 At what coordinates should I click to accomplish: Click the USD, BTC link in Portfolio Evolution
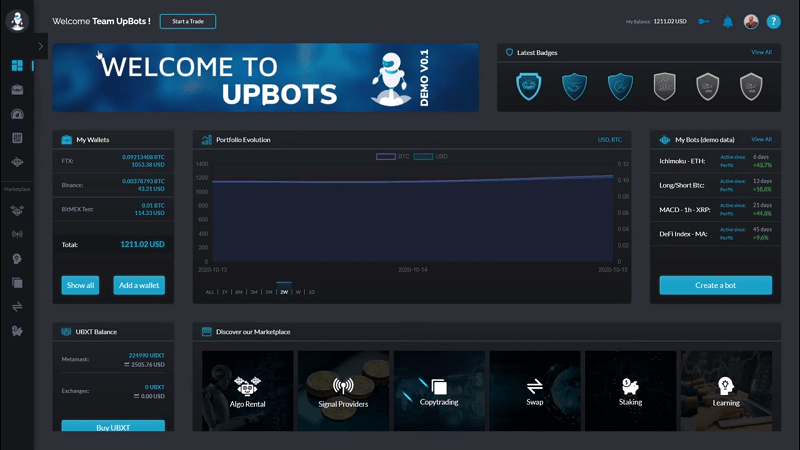(x=610, y=140)
